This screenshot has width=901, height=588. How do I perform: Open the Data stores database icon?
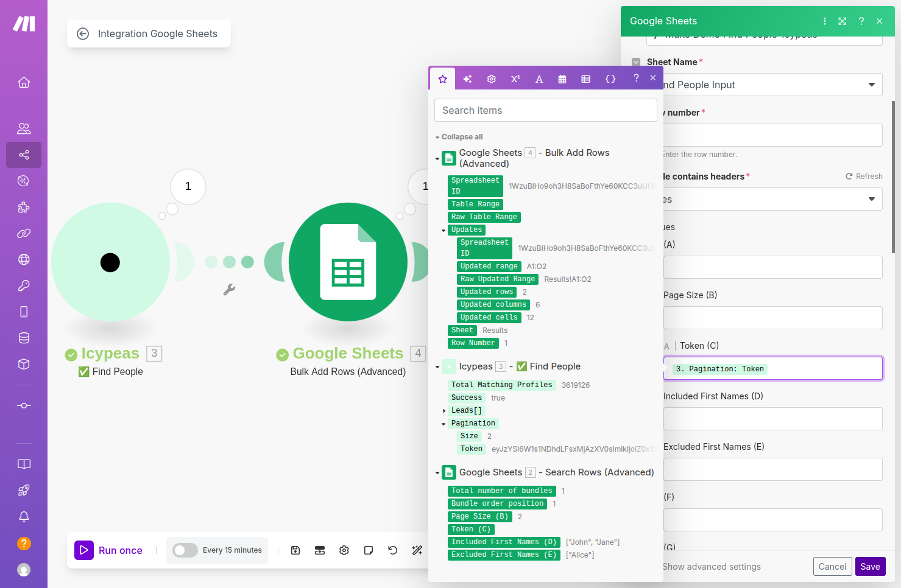(x=24, y=338)
